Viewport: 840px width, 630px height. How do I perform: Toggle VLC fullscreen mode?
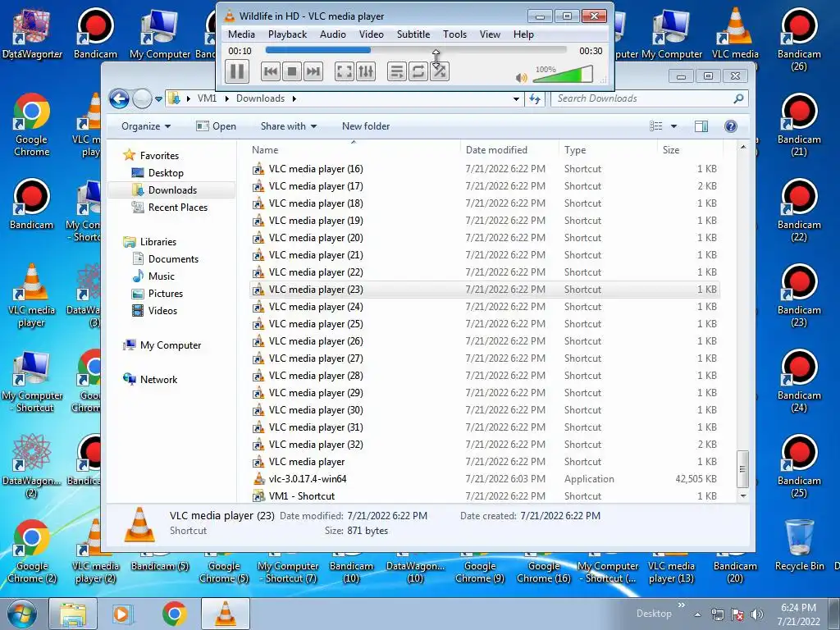345,71
